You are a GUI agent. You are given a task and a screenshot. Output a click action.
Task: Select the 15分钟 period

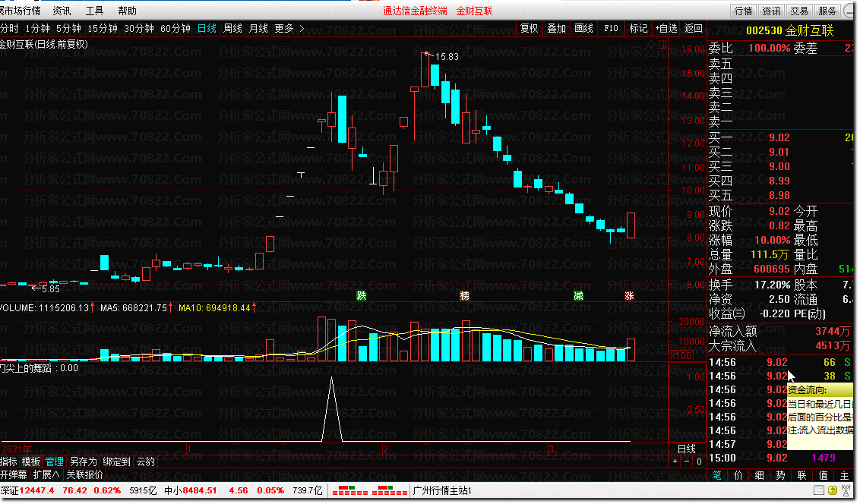(x=103, y=29)
